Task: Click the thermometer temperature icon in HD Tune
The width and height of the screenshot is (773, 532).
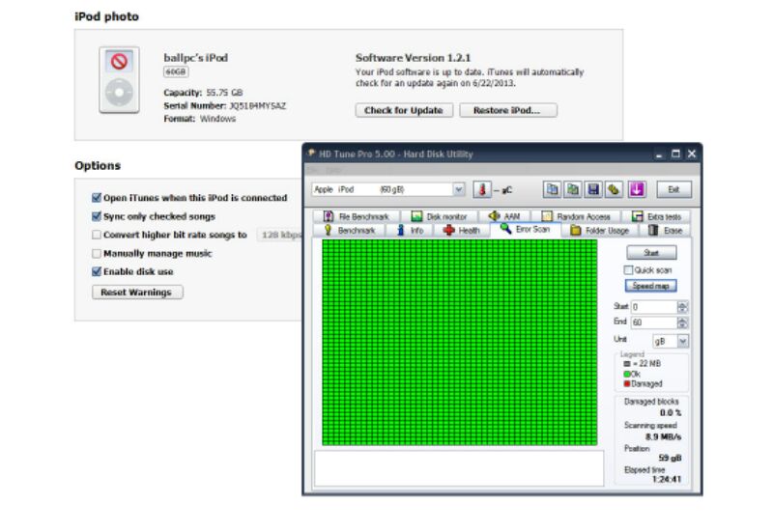Action: (482, 189)
